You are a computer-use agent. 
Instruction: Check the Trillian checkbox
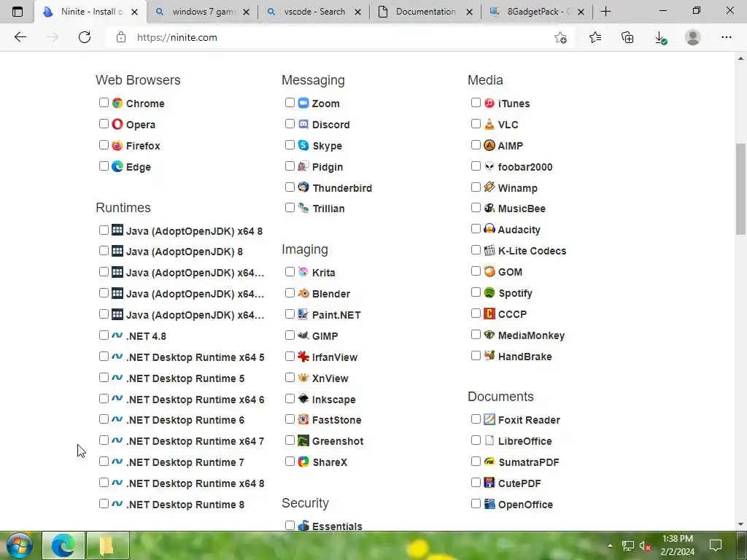point(290,208)
